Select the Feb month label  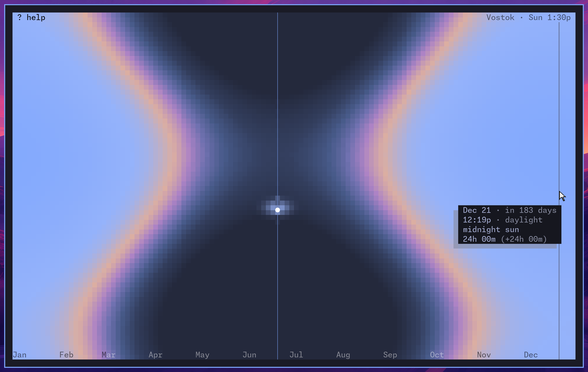tap(66, 355)
